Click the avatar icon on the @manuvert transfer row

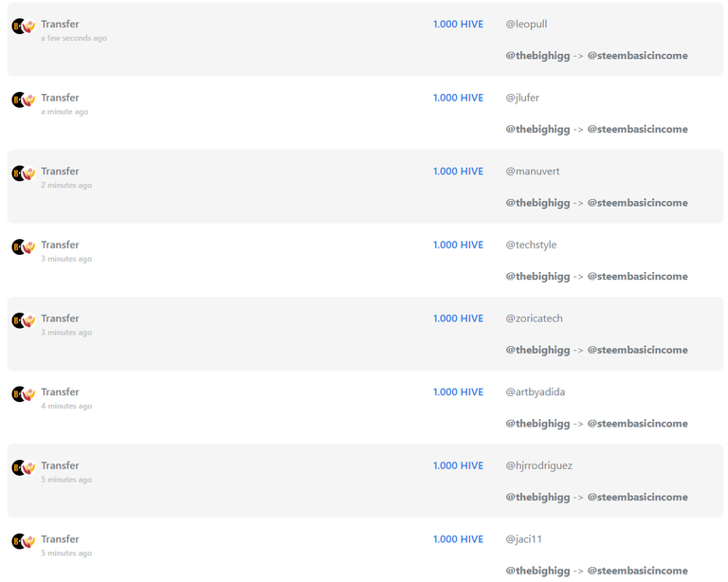pyautogui.click(x=24, y=173)
